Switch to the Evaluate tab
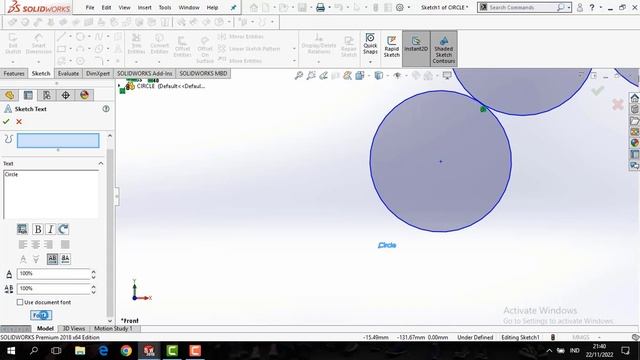Screen dimensions: 640x360 click(x=68, y=73)
